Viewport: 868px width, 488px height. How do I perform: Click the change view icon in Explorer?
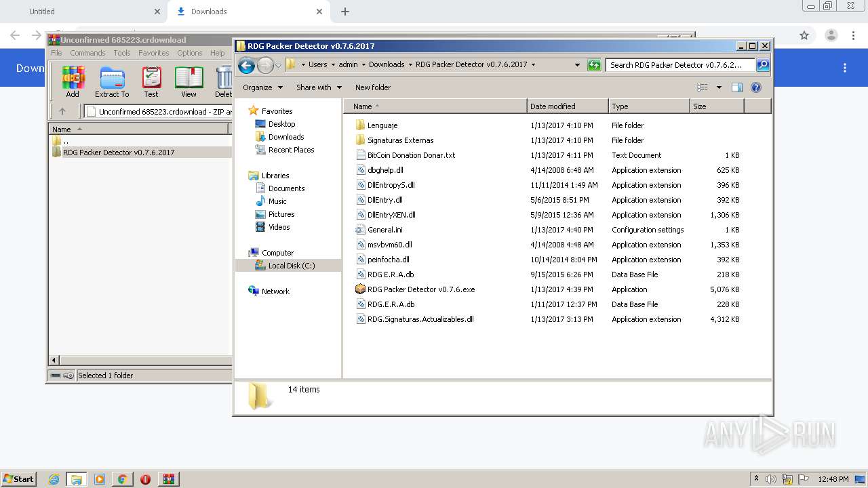click(x=703, y=87)
